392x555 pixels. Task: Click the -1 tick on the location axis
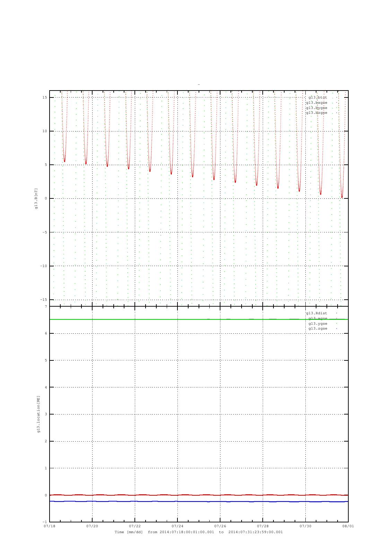[x=45, y=522]
